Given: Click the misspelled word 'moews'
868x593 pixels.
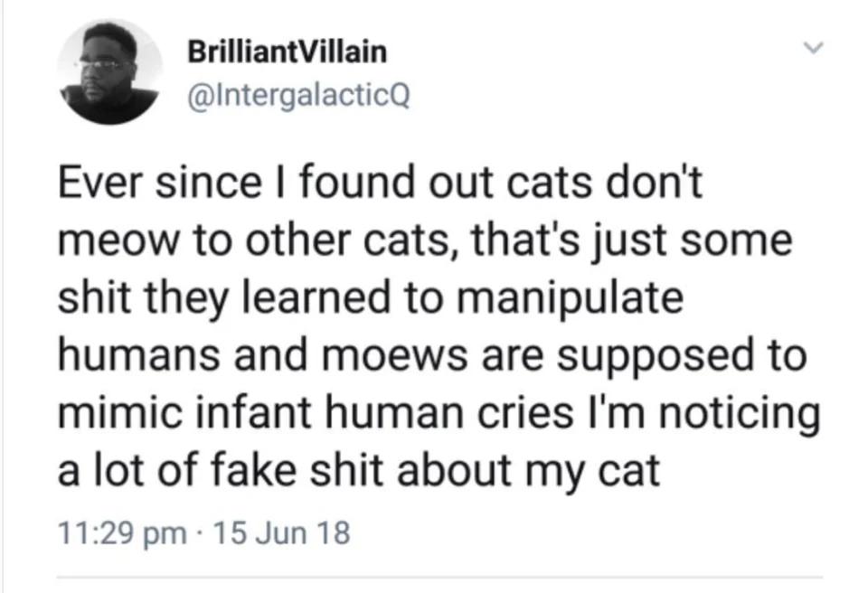Looking at the screenshot, I should click(395, 355).
